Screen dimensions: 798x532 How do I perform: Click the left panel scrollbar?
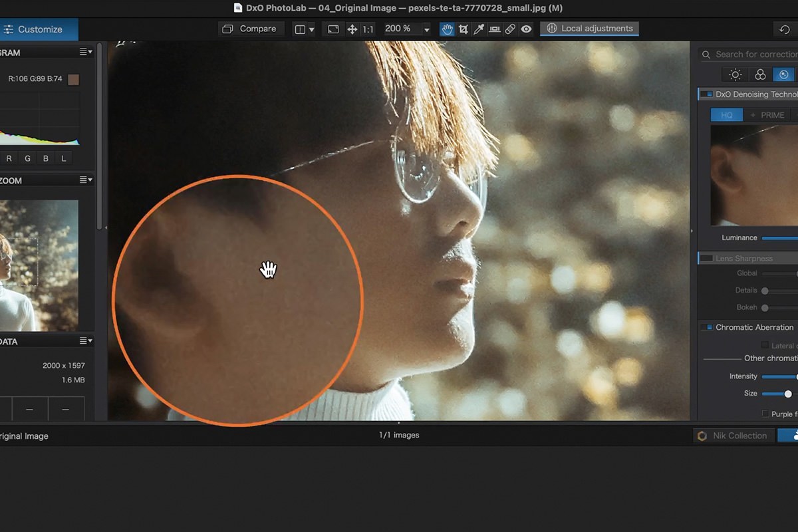coord(100,136)
